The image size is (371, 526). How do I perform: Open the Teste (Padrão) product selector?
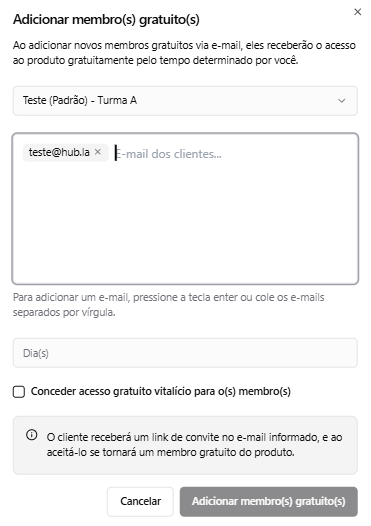pyautogui.click(x=185, y=101)
